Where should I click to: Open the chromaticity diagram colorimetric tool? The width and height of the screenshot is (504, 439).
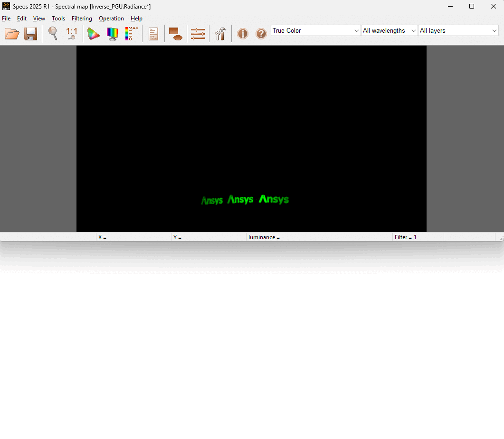(94, 34)
